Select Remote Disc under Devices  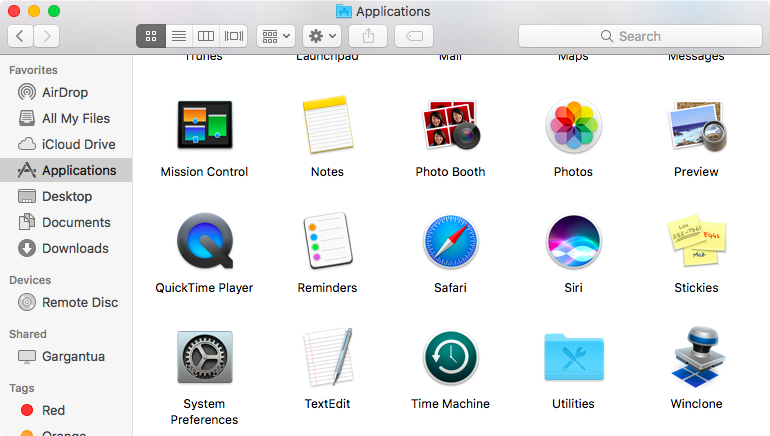tap(66, 302)
